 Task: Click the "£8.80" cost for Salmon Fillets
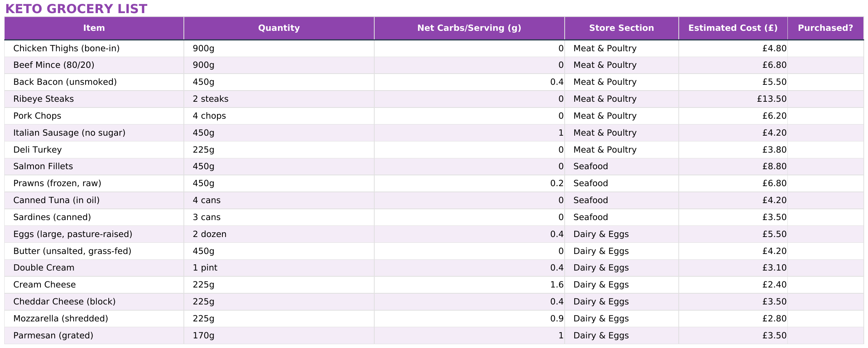coord(733,166)
